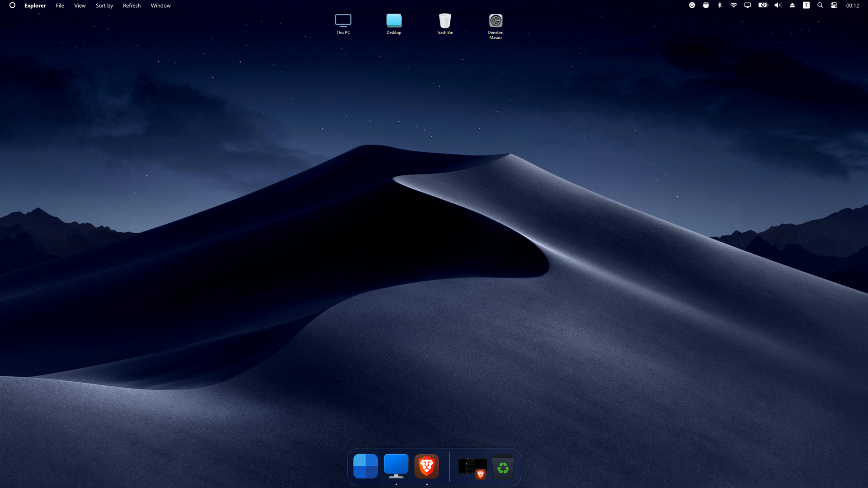The image size is (868, 488).
Task: Toggle the Bluetooth status icon
Action: [720, 5]
